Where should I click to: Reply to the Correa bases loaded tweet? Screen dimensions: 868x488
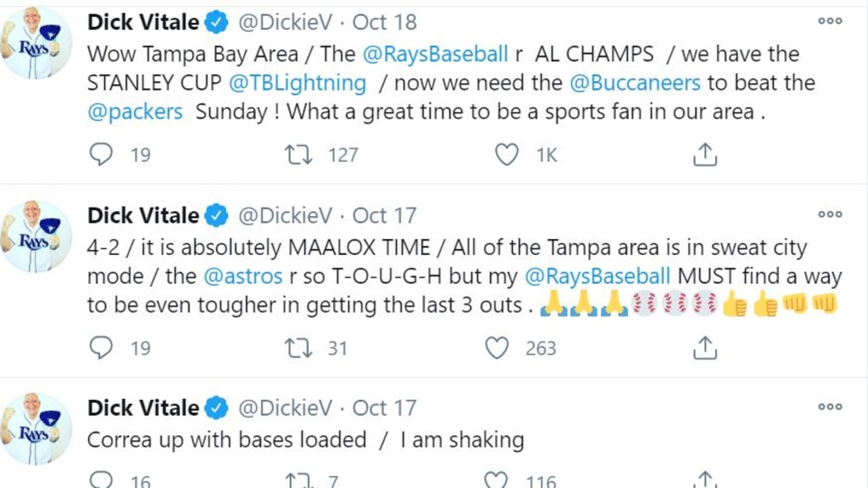(x=101, y=481)
